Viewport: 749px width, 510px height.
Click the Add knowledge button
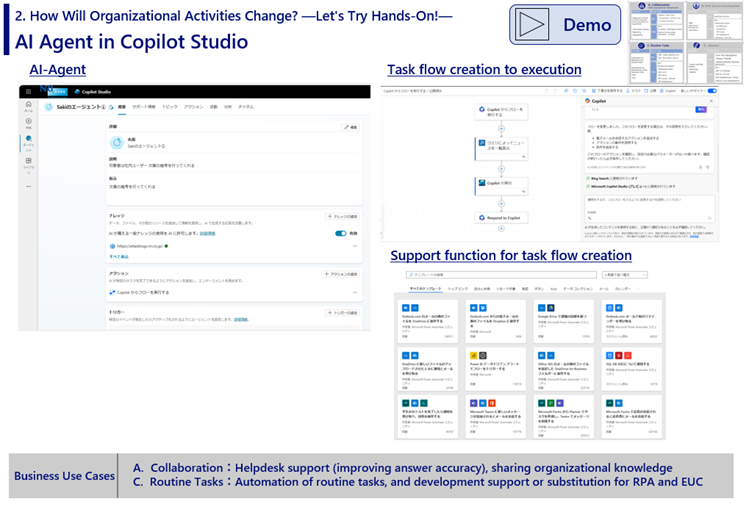pyautogui.click(x=342, y=217)
